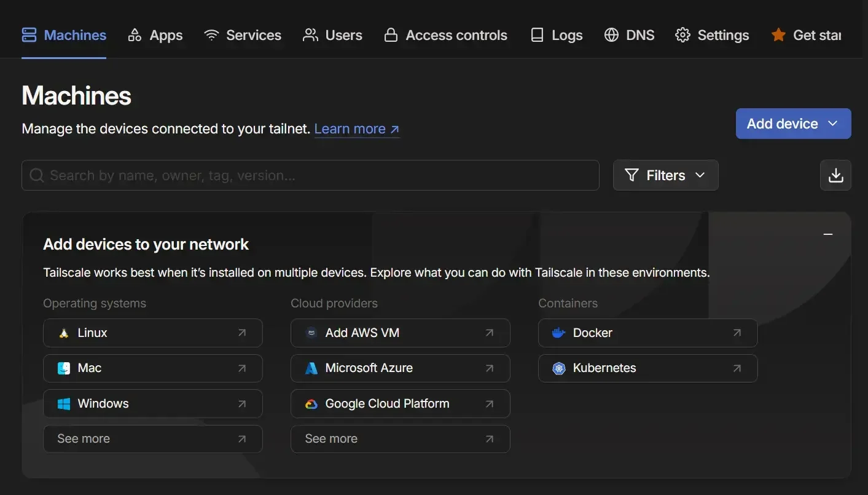868x495 pixels.
Task: Focus the machine search field
Action: 310,175
